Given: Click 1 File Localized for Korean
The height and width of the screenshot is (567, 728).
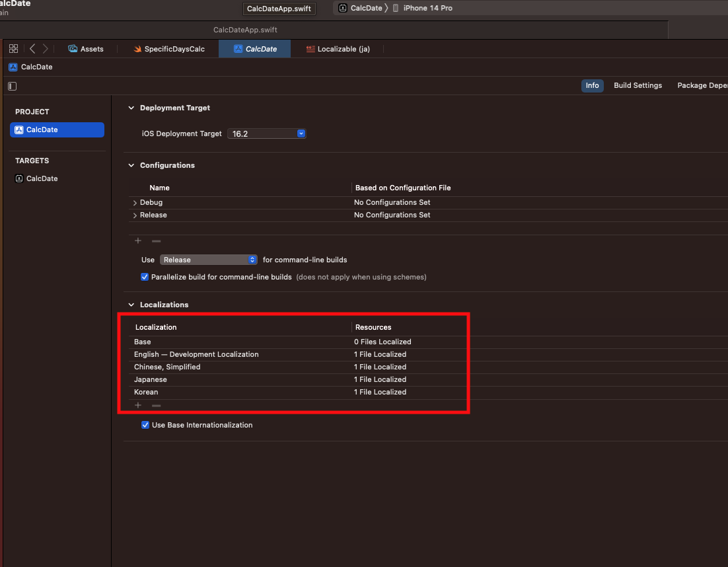Looking at the screenshot, I should point(380,392).
